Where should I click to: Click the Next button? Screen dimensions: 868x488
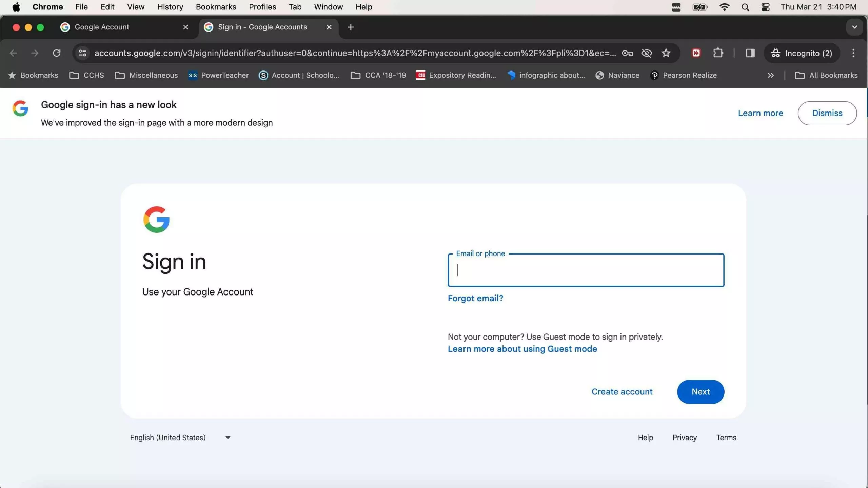(700, 391)
